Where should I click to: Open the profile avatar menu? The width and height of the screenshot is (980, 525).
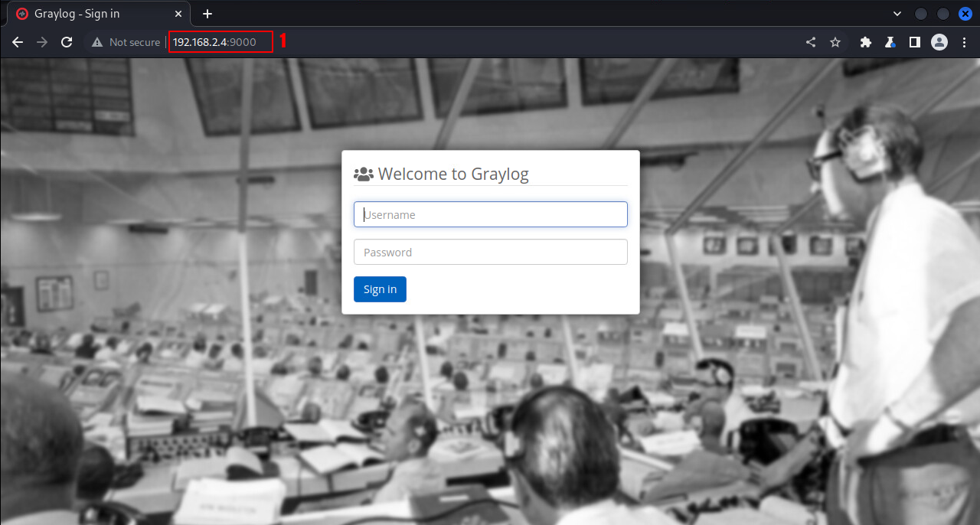click(939, 42)
